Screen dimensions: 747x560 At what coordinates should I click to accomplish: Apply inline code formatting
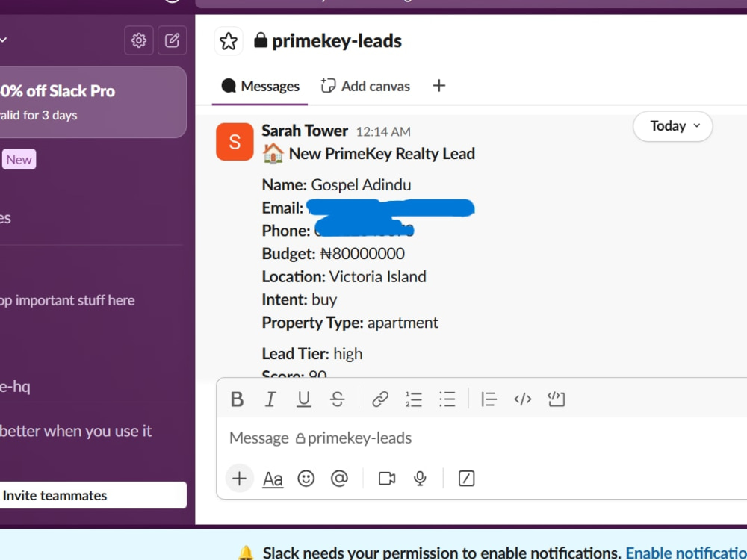click(x=523, y=399)
